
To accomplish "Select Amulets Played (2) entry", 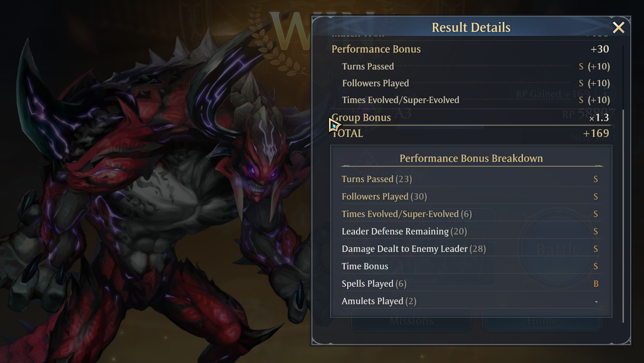I will click(x=470, y=301).
